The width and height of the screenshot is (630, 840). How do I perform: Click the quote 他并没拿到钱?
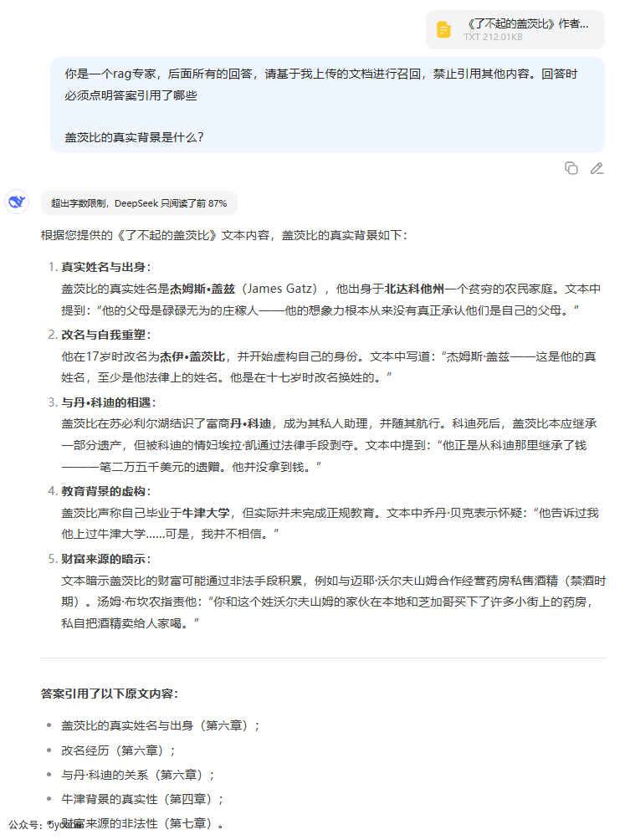click(273, 467)
